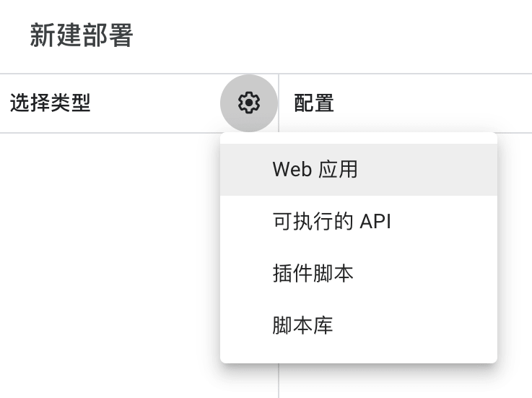Image resolution: width=532 pixels, height=398 pixels.
Task: Click the 配置 section heading
Action: 314,103
